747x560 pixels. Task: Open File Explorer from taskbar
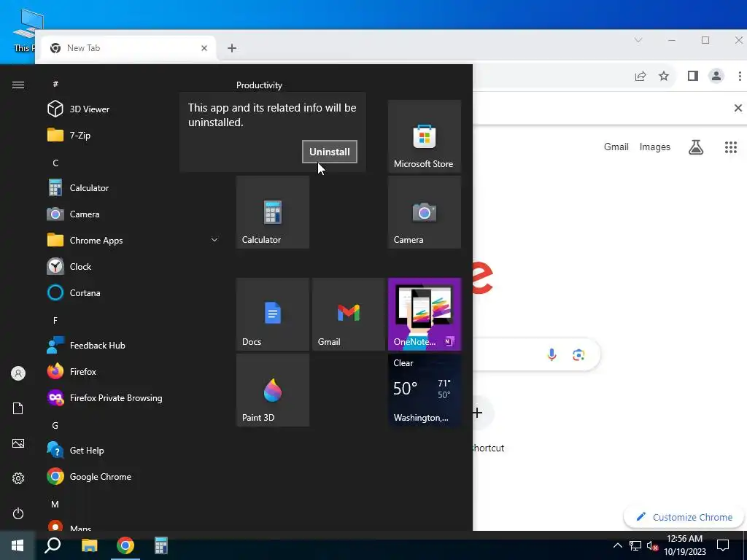pos(89,545)
